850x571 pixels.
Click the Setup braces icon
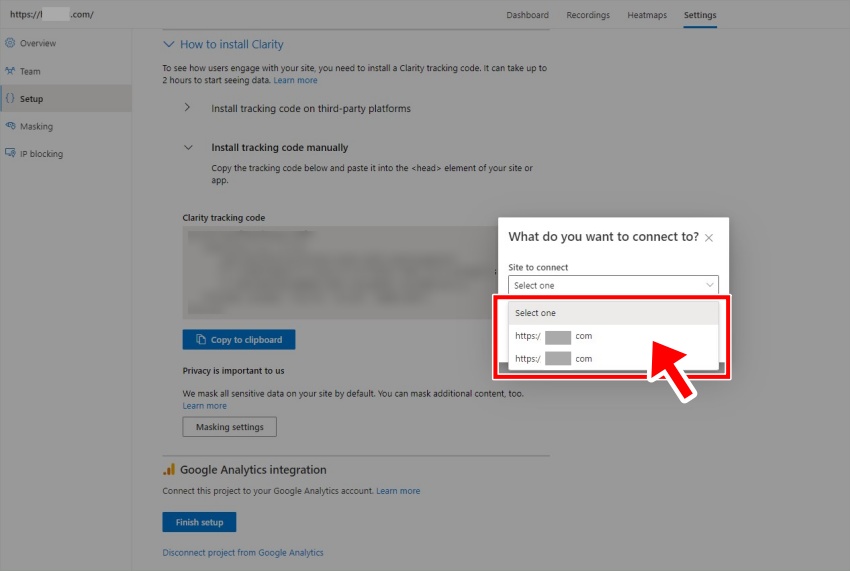[10, 98]
